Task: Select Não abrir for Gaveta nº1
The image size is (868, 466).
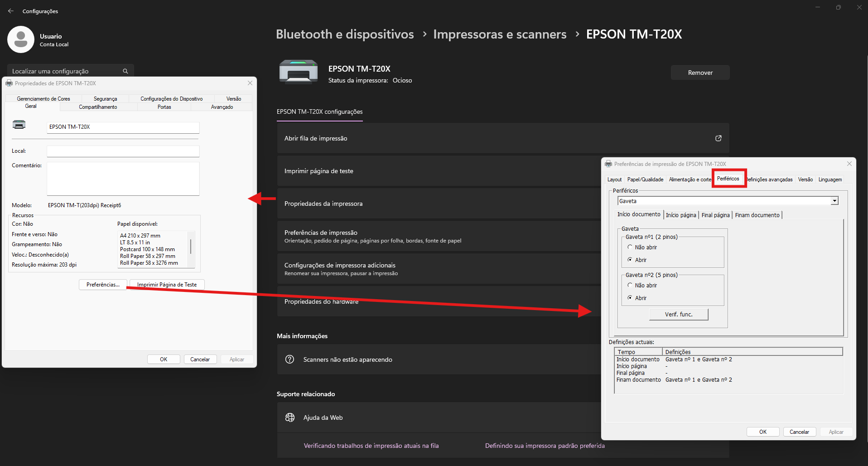Action: pyautogui.click(x=630, y=247)
